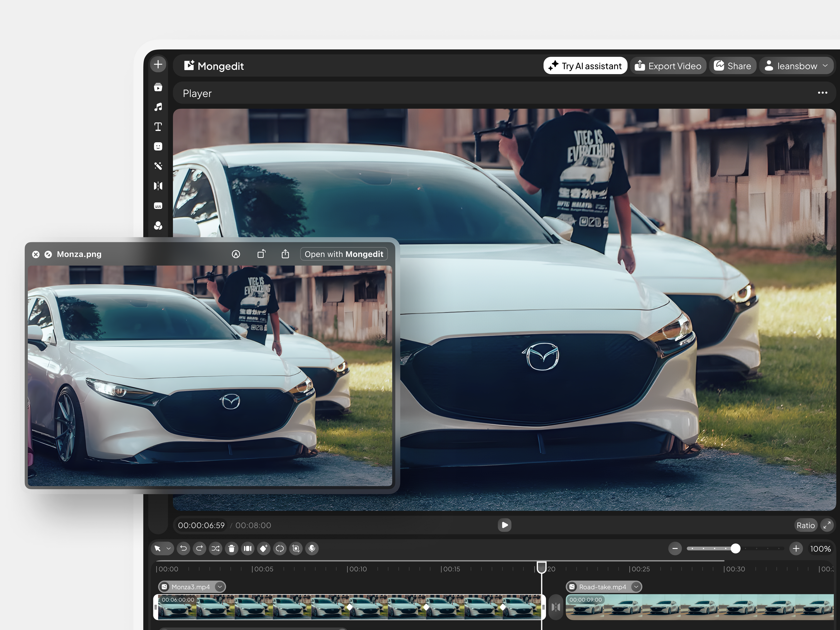
Task: Play the video in the Player panel
Action: pyautogui.click(x=504, y=525)
